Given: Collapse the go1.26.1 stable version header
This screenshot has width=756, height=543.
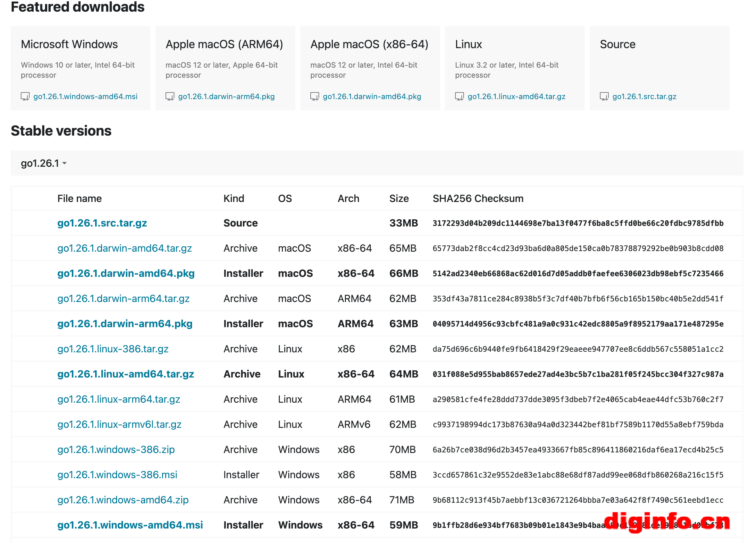Looking at the screenshot, I should [x=40, y=163].
